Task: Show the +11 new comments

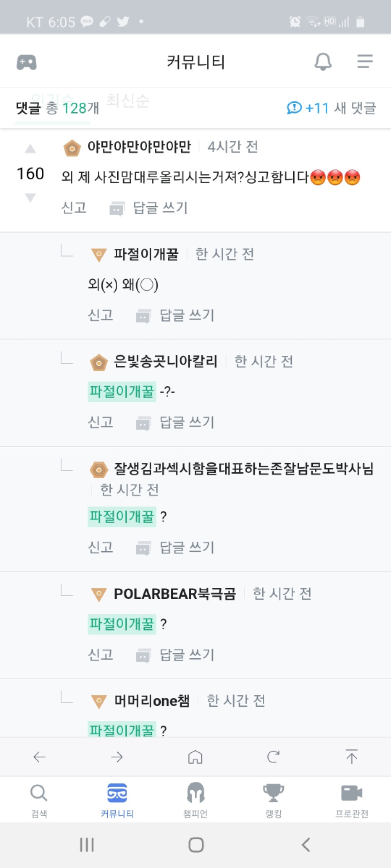Action: pyautogui.click(x=331, y=108)
